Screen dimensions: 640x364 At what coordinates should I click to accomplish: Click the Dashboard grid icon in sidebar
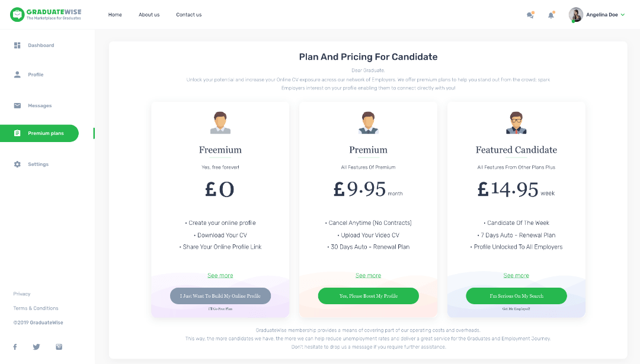[x=17, y=45]
